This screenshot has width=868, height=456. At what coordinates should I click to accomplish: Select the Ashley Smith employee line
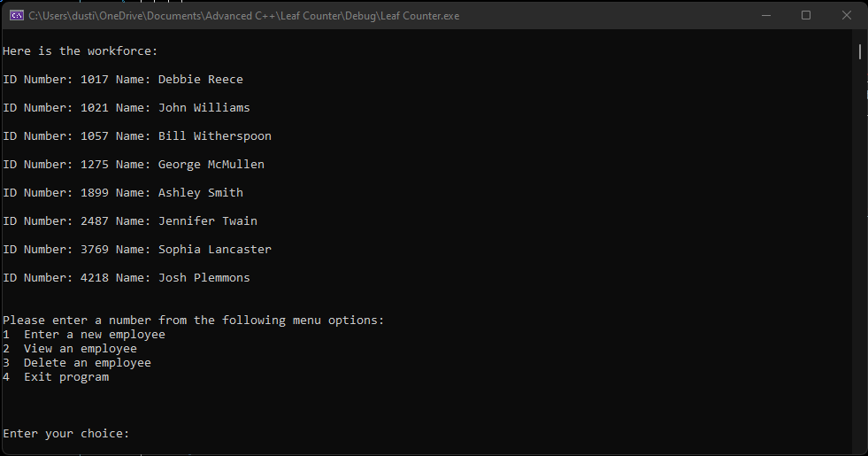(123, 193)
